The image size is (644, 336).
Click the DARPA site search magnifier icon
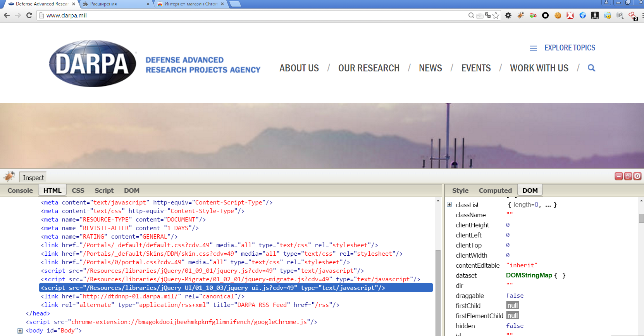point(591,68)
